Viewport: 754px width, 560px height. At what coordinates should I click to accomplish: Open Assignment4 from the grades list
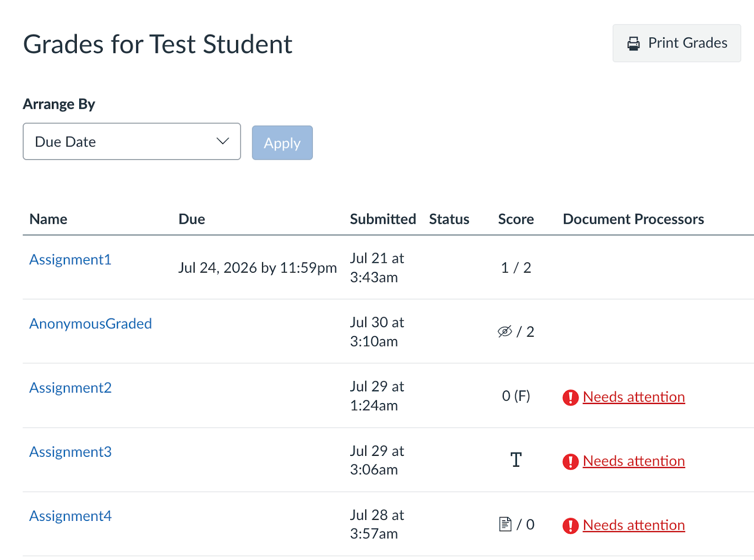point(70,516)
